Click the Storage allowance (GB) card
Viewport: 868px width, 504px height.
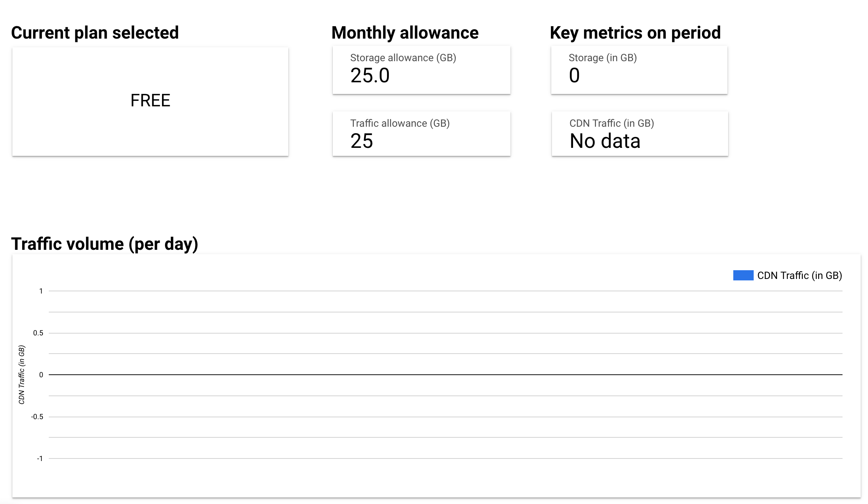tap(421, 70)
